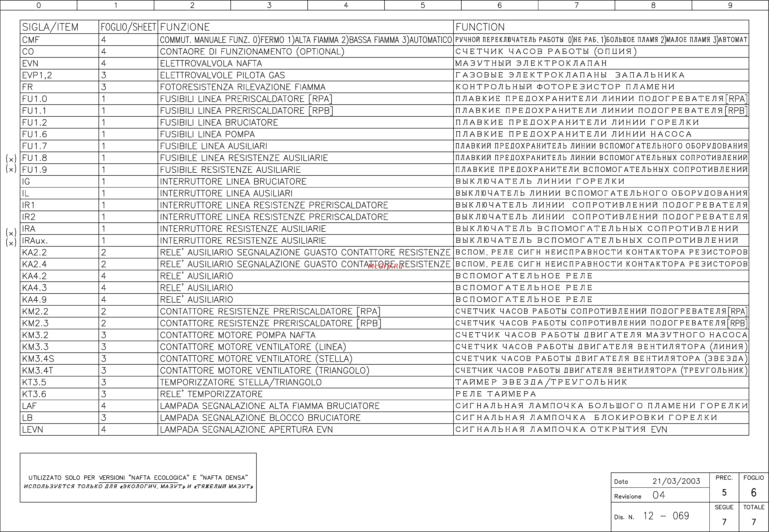This screenshot has height=532, width=769.
Task: Select the KA4.2 item cell
Action: 59,276
